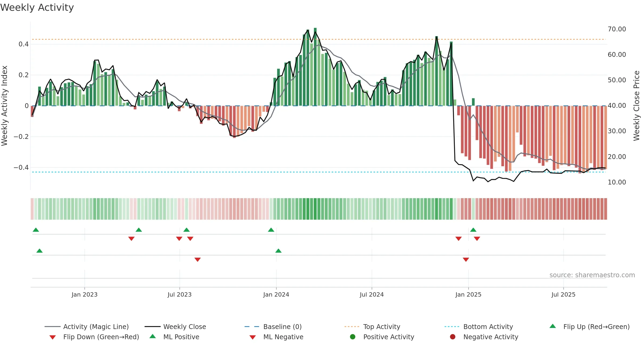Toggle the Flip Down (Green→Red) legend label
The image size is (644, 362).
tap(101, 337)
